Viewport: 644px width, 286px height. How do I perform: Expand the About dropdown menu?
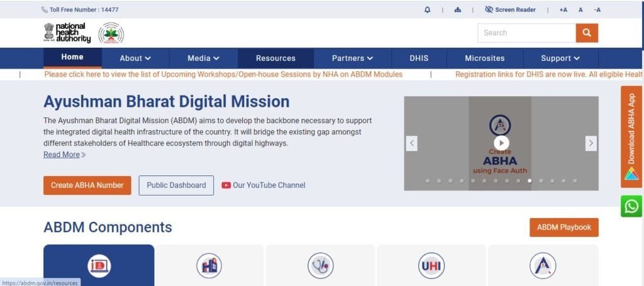(x=135, y=58)
